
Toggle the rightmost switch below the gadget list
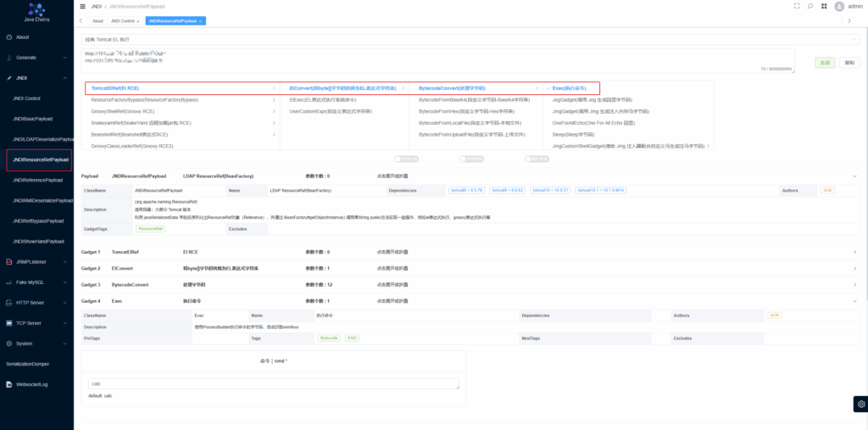click(536, 158)
